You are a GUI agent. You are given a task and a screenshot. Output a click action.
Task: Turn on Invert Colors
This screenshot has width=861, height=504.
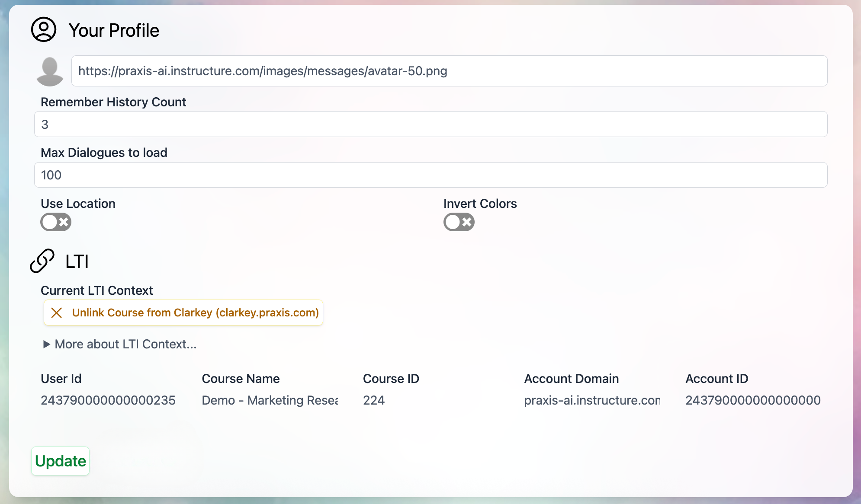(x=459, y=222)
